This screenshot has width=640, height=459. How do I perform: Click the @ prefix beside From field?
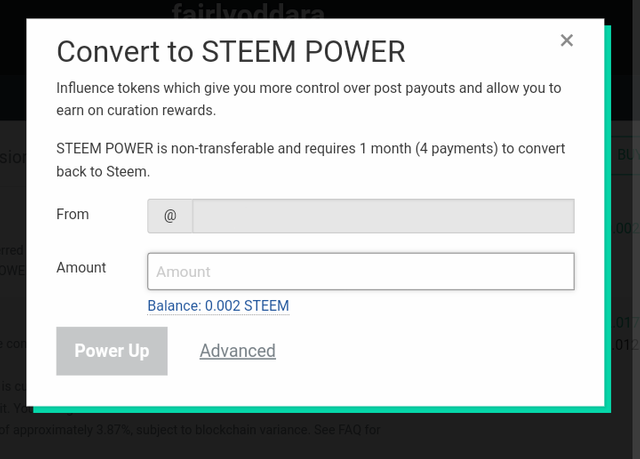170,216
